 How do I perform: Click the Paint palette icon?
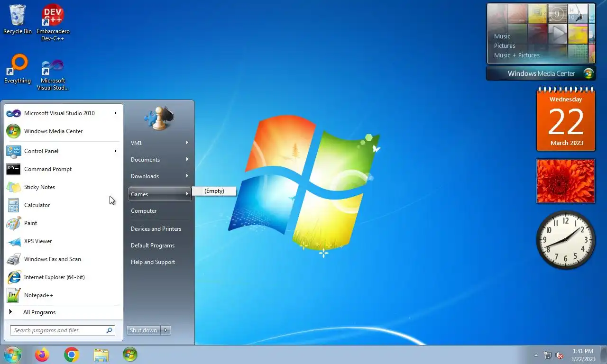13,223
